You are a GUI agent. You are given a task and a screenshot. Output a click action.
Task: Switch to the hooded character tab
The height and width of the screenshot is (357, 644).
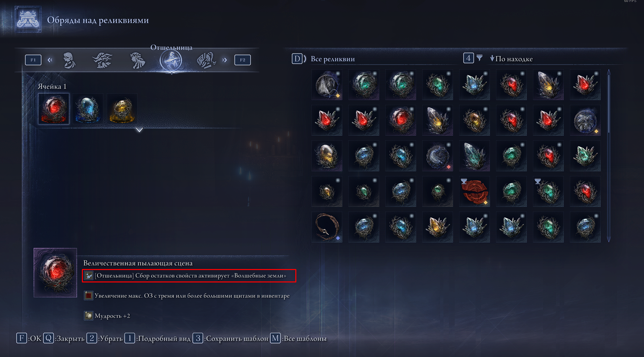point(69,60)
